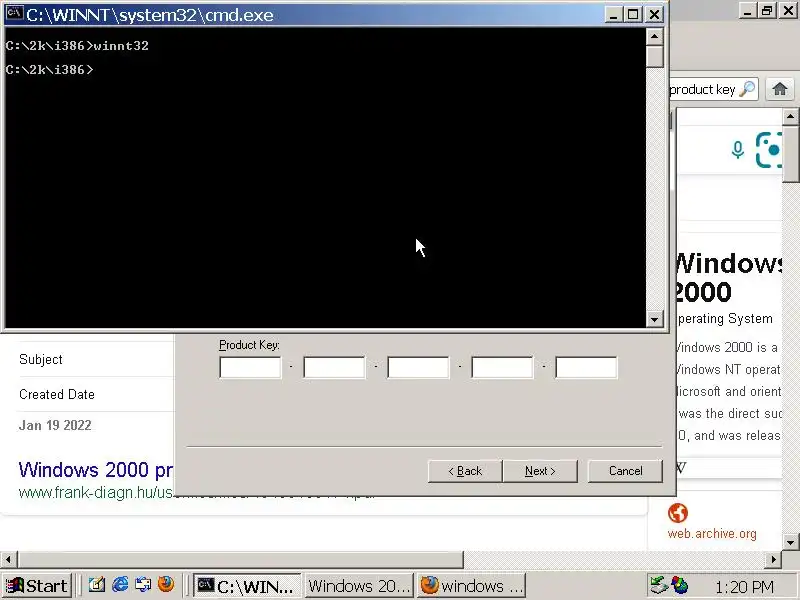Click the Operating System subtitle text
The height and width of the screenshot is (600, 800).
pos(724,318)
